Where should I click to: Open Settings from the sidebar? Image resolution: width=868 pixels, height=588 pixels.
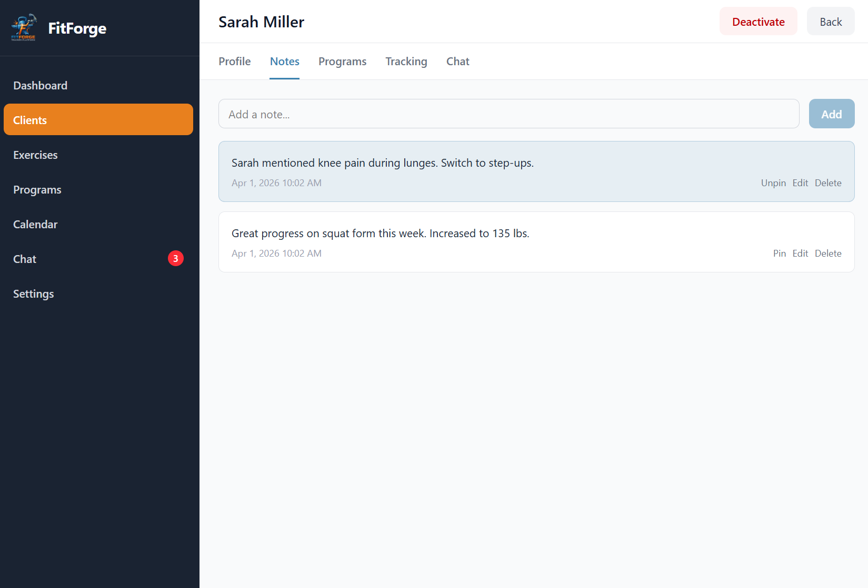click(x=33, y=293)
